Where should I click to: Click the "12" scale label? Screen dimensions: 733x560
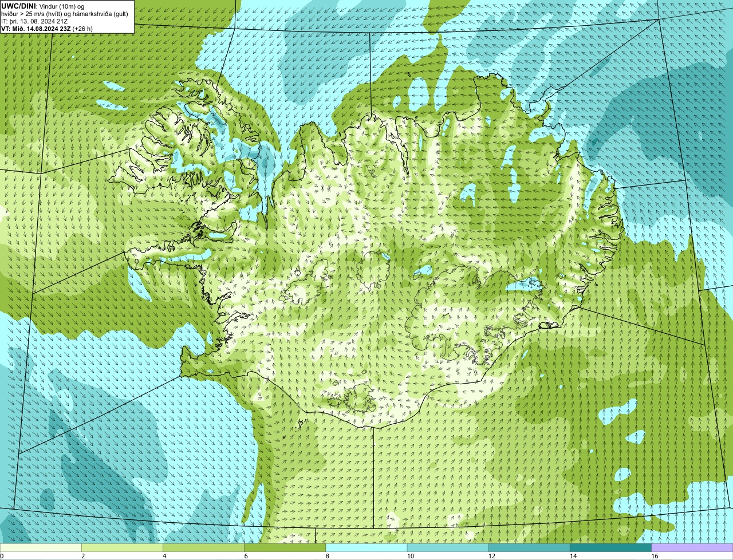click(x=492, y=556)
